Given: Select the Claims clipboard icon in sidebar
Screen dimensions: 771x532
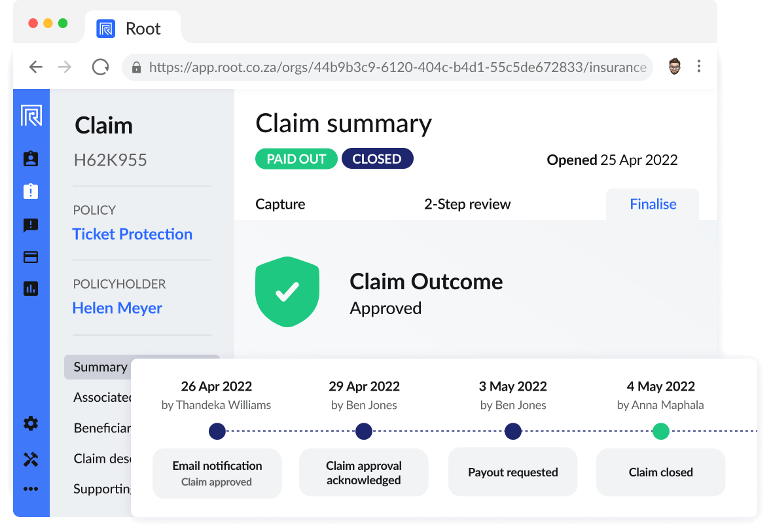Looking at the screenshot, I should point(30,192).
